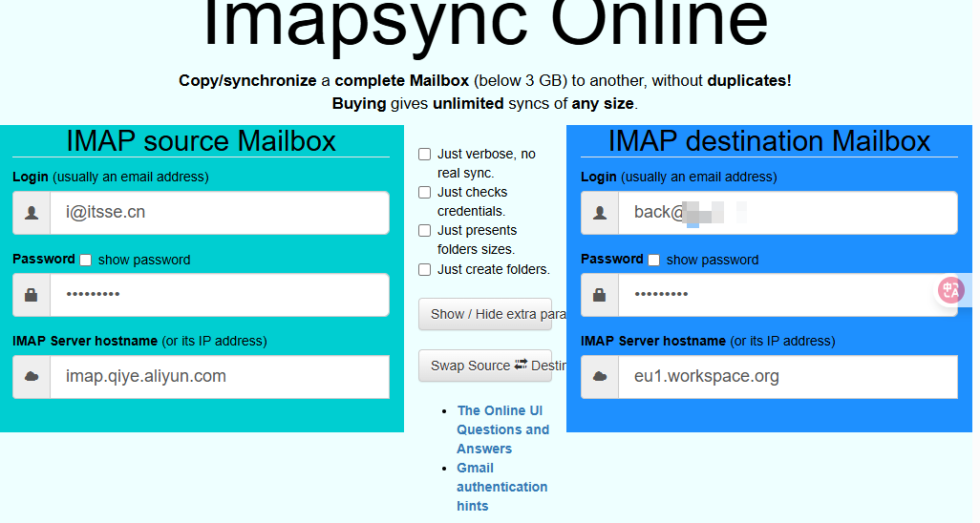Toggle show password for source mailbox
This screenshot has width=980, height=523.
[x=86, y=260]
